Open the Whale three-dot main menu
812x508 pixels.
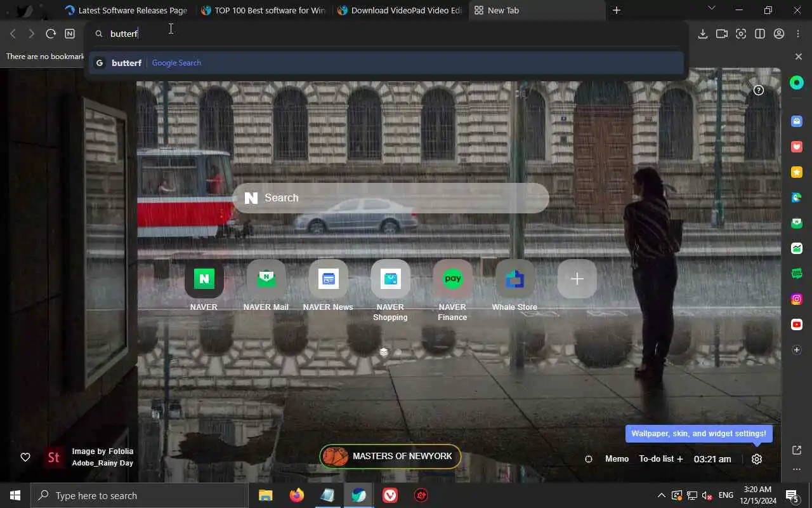(798, 34)
